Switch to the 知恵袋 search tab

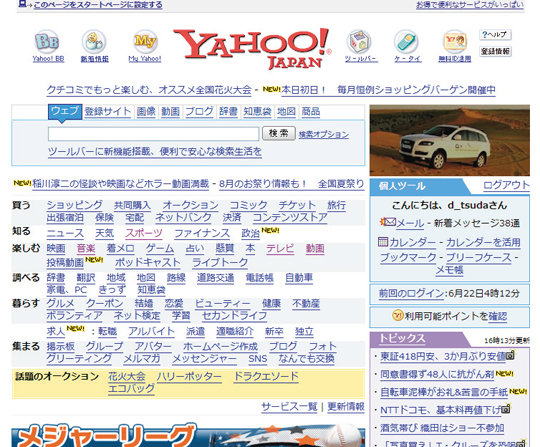257,112
